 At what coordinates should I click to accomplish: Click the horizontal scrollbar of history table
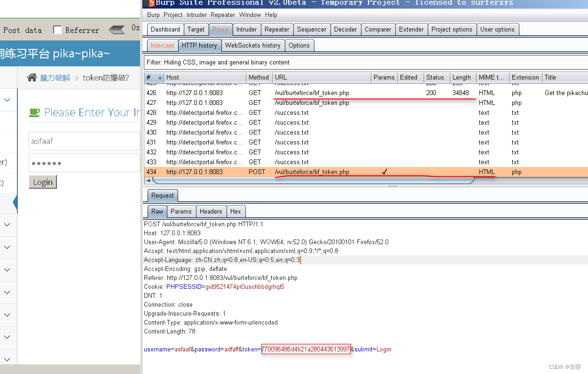(313, 181)
